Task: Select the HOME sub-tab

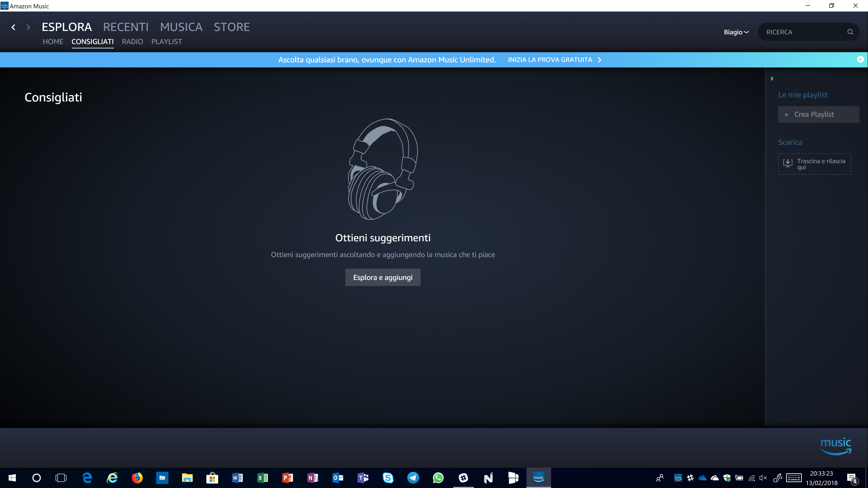Action: pos(53,41)
